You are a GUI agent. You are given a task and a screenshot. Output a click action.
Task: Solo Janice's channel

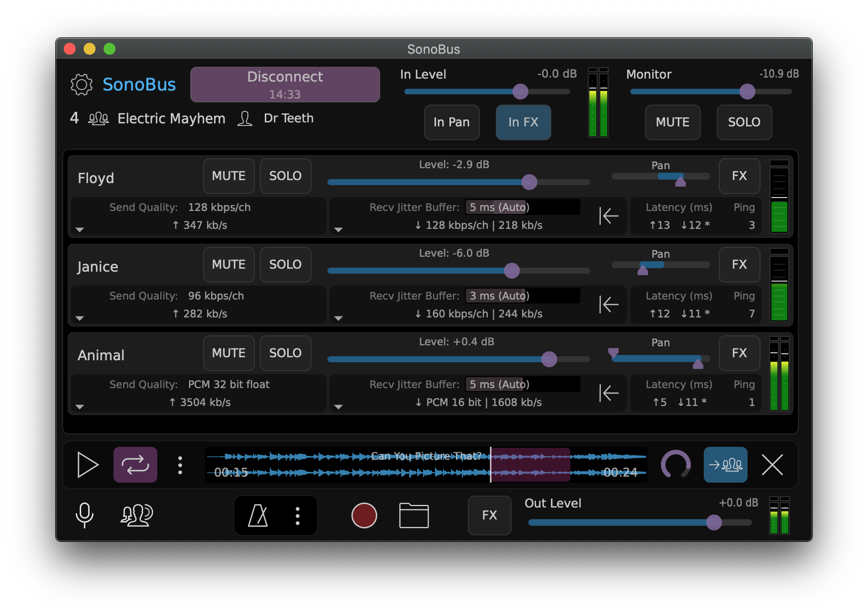286,265
